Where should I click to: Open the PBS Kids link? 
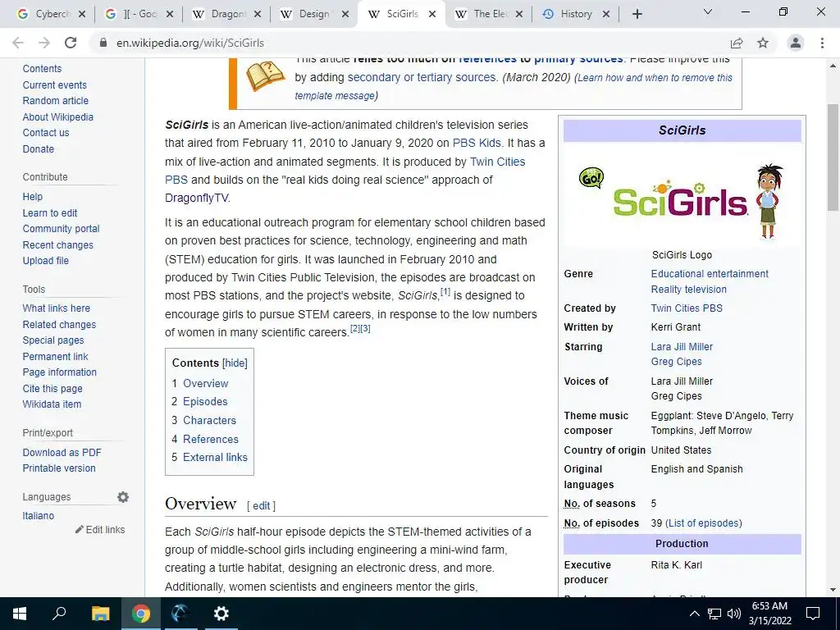pyautogui.click(x=477, y=143)
